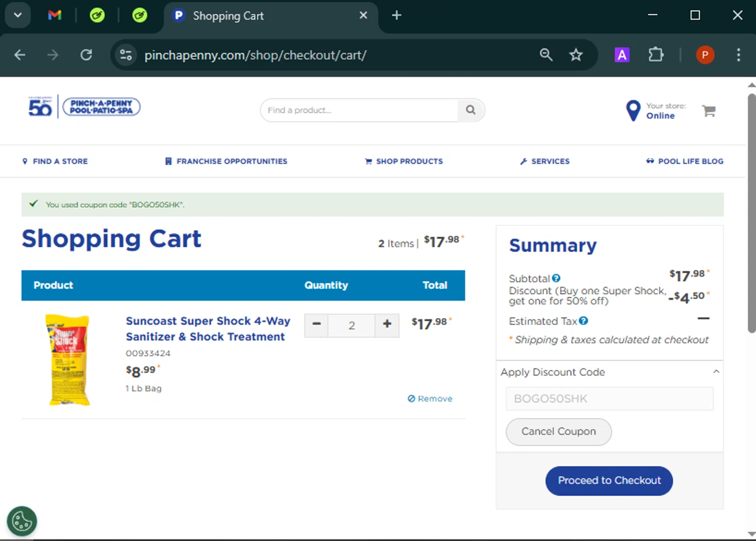Open Find a Store menu item
The image size is (756, 541).
pyautogui.click(x=55, y=161)
